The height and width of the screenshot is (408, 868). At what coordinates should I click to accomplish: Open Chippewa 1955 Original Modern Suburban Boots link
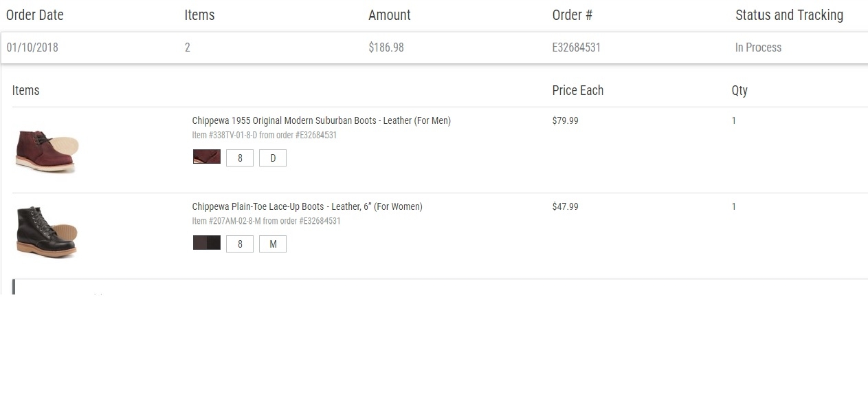point(322,120)
